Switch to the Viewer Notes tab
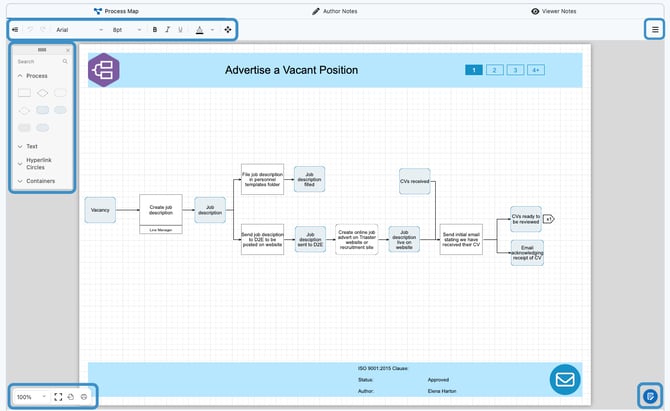Viewport: 670px width, 411px height. pyautogui.click(x=553, y=11)
